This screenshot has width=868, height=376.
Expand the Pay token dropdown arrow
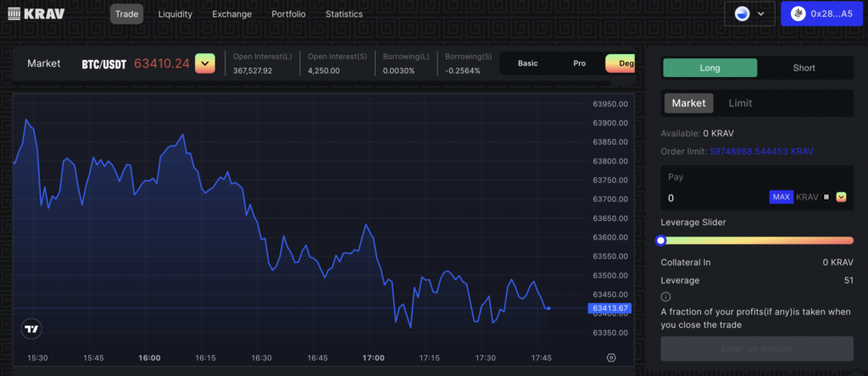coord(841,196)
